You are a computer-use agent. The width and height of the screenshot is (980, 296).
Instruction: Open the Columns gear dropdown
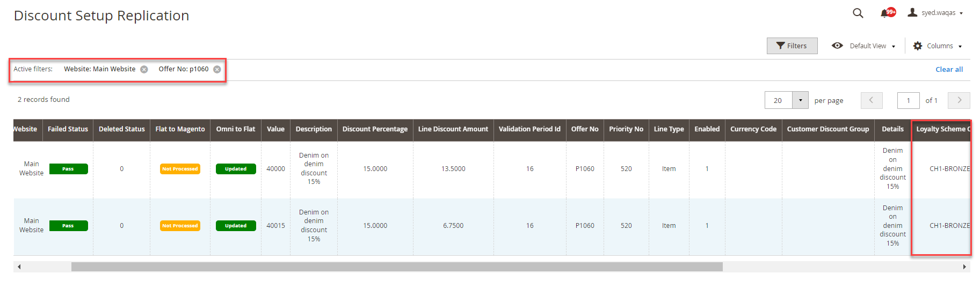click(x=938, y=46)
